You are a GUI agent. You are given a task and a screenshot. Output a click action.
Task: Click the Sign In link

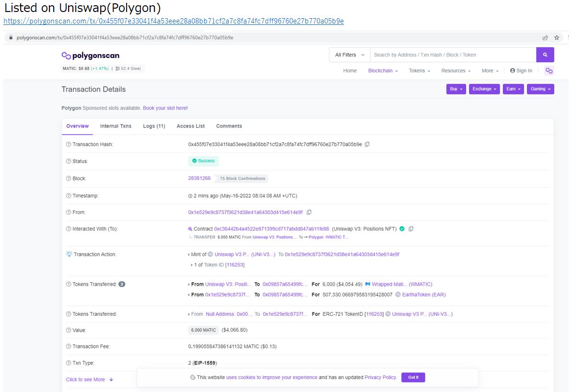point(521,71)
